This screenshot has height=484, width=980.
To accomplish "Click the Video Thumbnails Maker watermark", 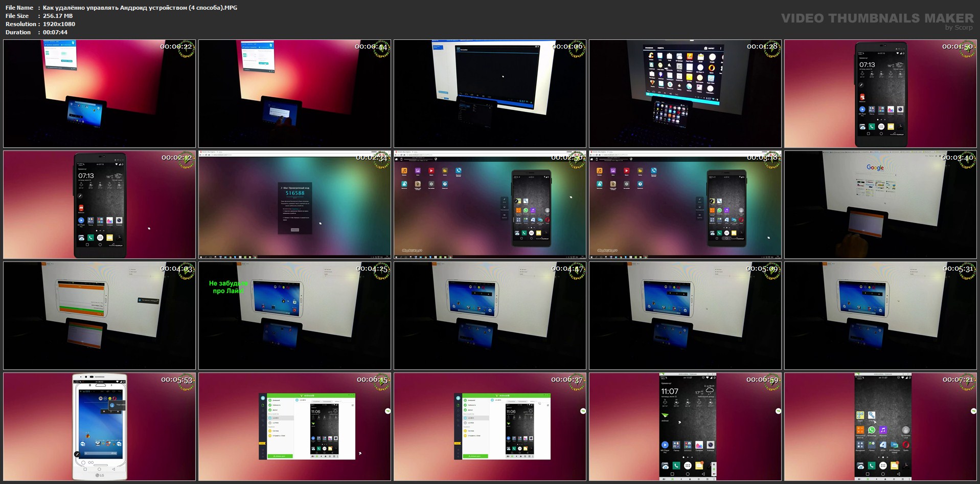I will point(877,19).
